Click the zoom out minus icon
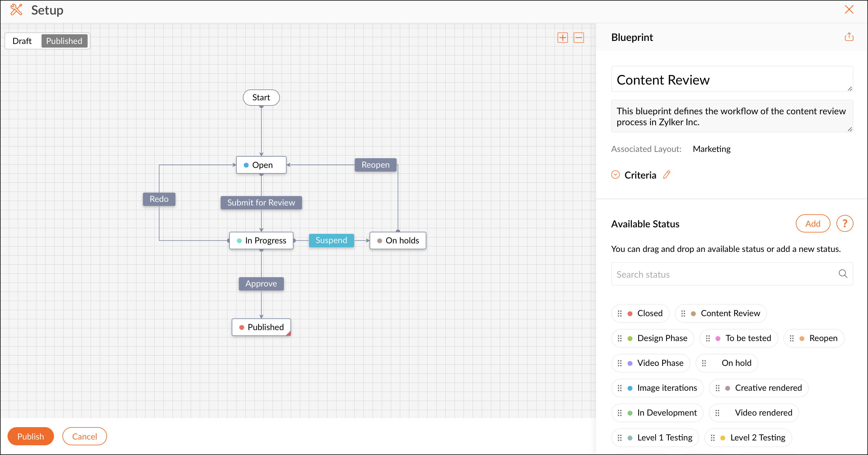The width and height of the screenshot is (868, 455). point(578,37)
